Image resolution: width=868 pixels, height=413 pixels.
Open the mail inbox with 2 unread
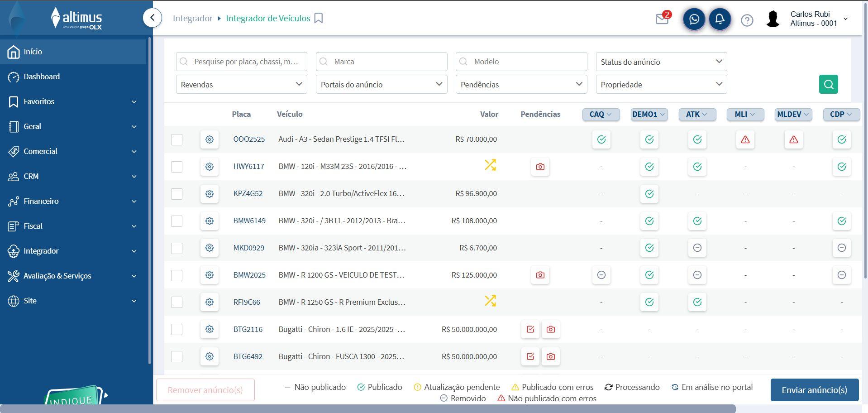point(662,19)
